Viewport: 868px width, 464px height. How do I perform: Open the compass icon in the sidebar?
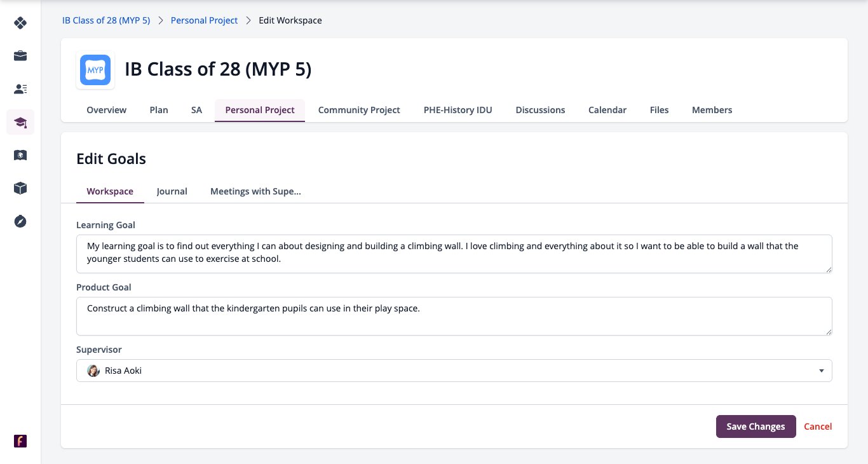pyautogui.click(x=20, y=221)
